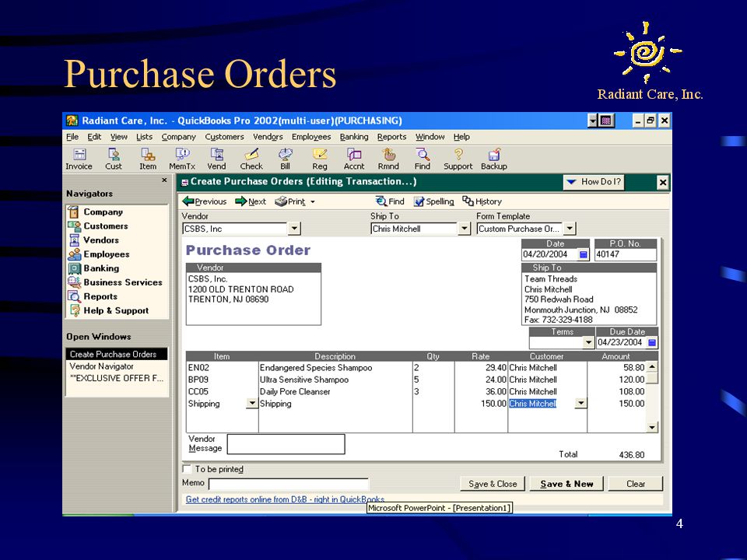Select the BP09 item cell
This screenshot has height=560, width=747.
222,380
